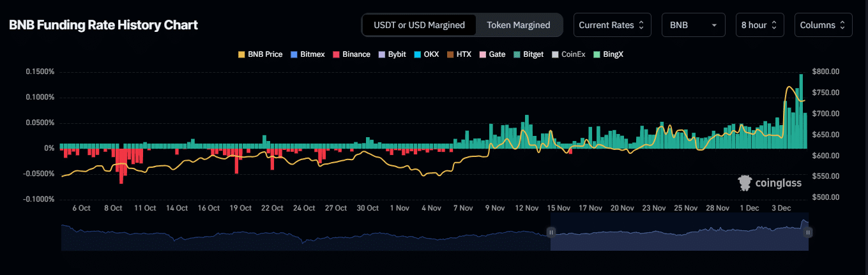Select the USDT or USD Margined tab
The width and height of the screenshot is (868, 275).
(419, 25)
